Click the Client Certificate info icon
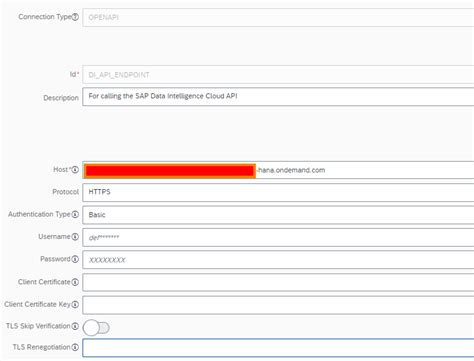The image size is (474, 361). point(75,282)
